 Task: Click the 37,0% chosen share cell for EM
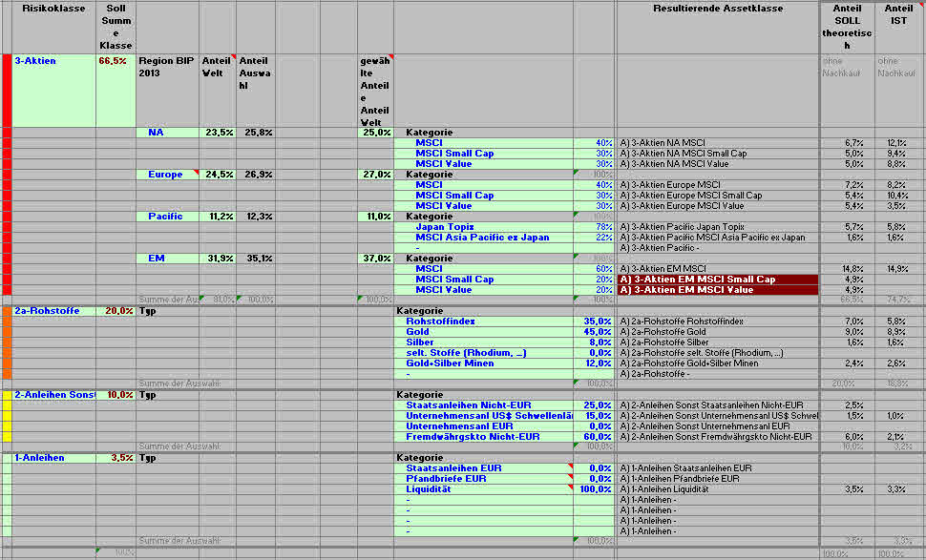pyautogui.click(x=375, y=259)
